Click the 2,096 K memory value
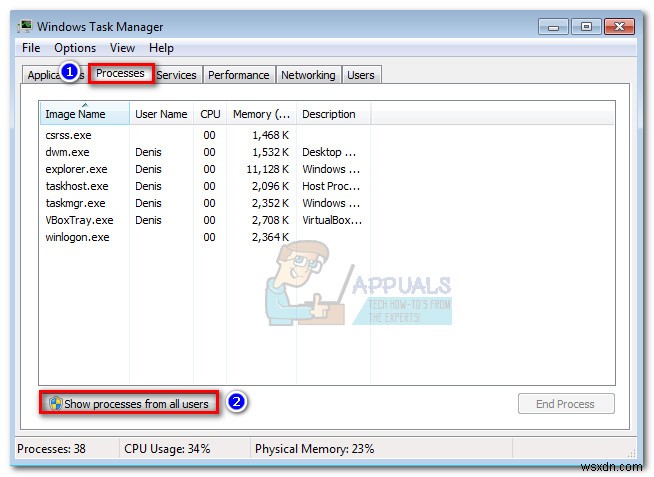The width and height of the screenshot is (654, 477). tap(271, 186)
